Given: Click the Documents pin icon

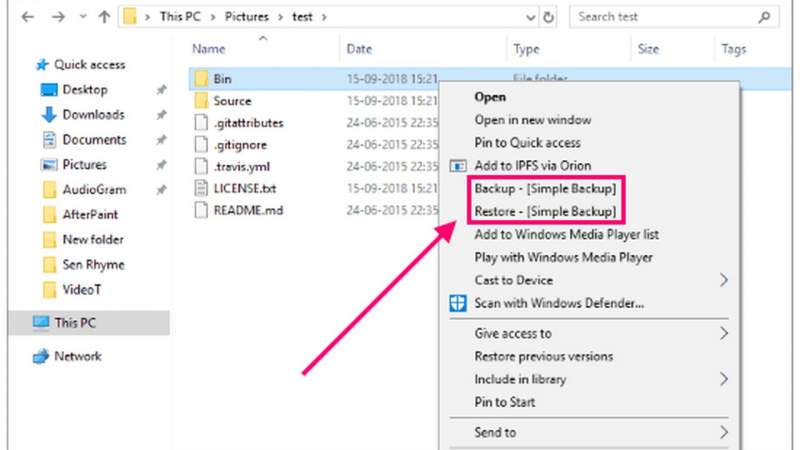Looking at the screenshot, I should 161,140.
